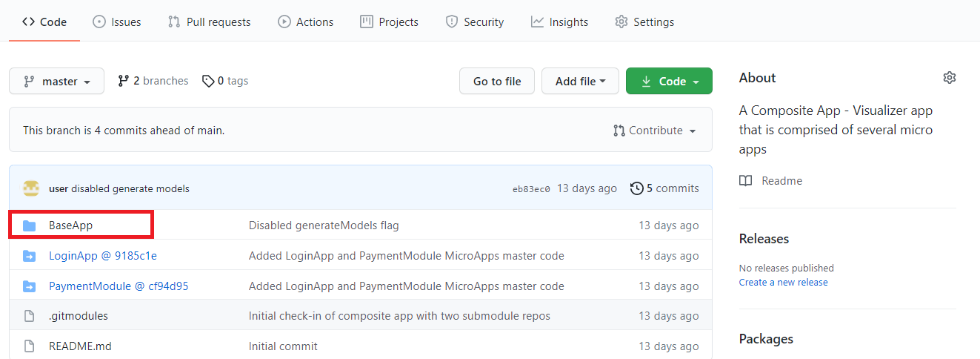Click the LoginApp submodule folder icon
Viewport: 980px width, 359px height.
(30, 256)
